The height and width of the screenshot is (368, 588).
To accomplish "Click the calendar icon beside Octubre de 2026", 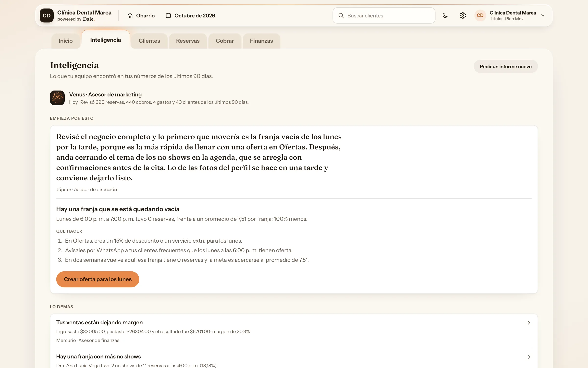I will [x=168, y=15].
